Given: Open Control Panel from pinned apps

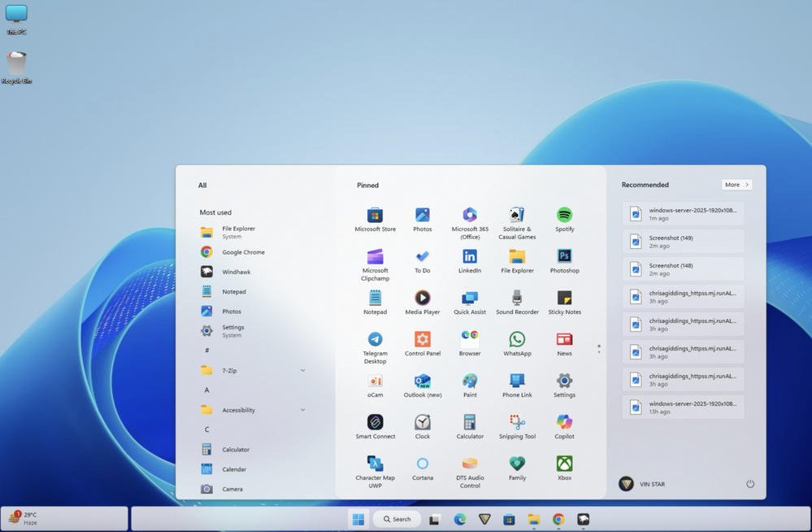Looking at the screenshot, I should pyautogui.click(x=422, y=344).
